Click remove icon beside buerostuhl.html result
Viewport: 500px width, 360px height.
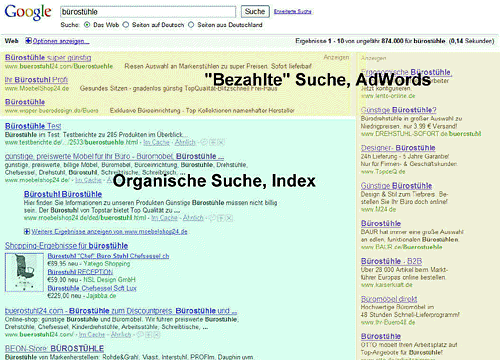(229, 218)
